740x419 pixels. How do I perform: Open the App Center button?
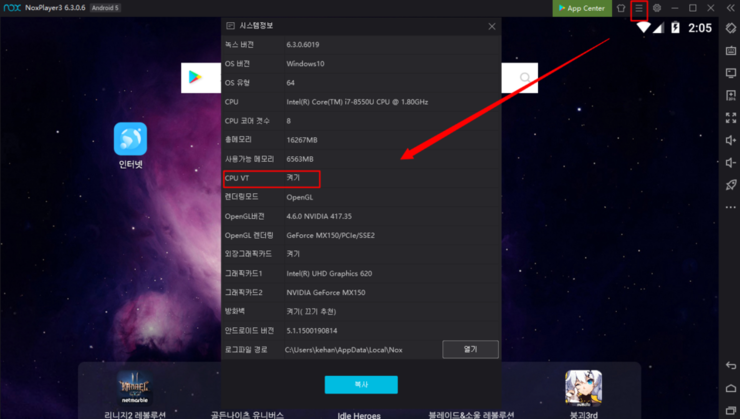pyautogui.click(x=582, y=8)
